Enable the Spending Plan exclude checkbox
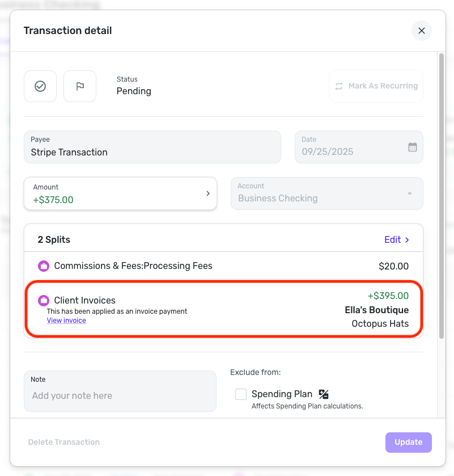The width and height of the screenshot is (454, 476). pyautogui.click(x=241, y=394)
